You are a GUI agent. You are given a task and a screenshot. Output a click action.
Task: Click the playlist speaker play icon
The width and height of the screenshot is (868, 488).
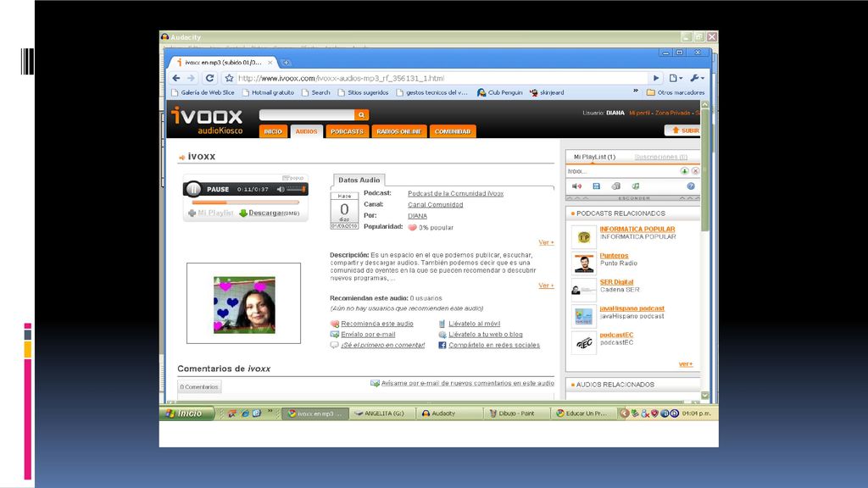click(576, 186)
